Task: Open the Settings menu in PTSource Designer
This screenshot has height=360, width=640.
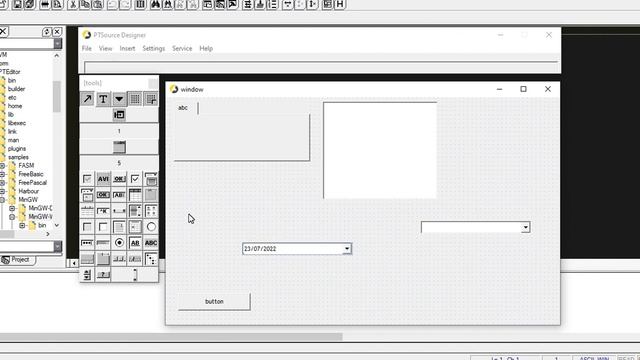Action: (153, 48)
